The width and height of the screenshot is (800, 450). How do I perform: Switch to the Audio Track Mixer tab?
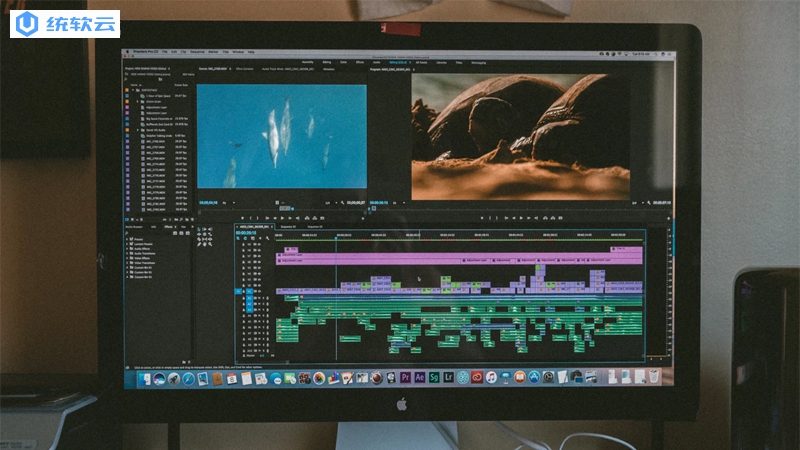[288, 69]
